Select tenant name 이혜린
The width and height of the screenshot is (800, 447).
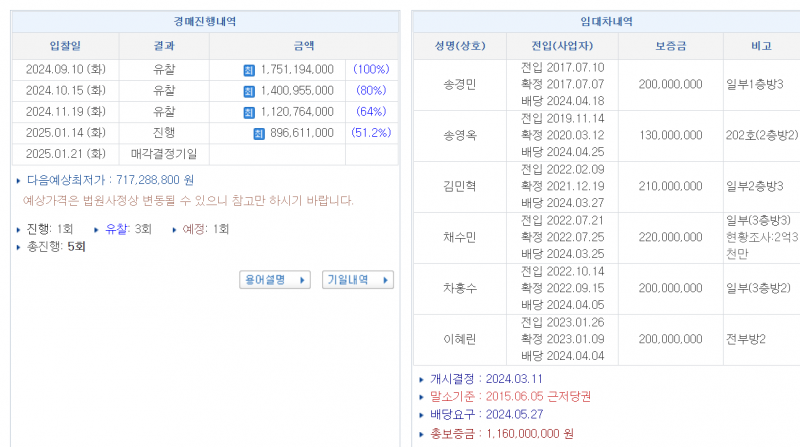[459, 339]
